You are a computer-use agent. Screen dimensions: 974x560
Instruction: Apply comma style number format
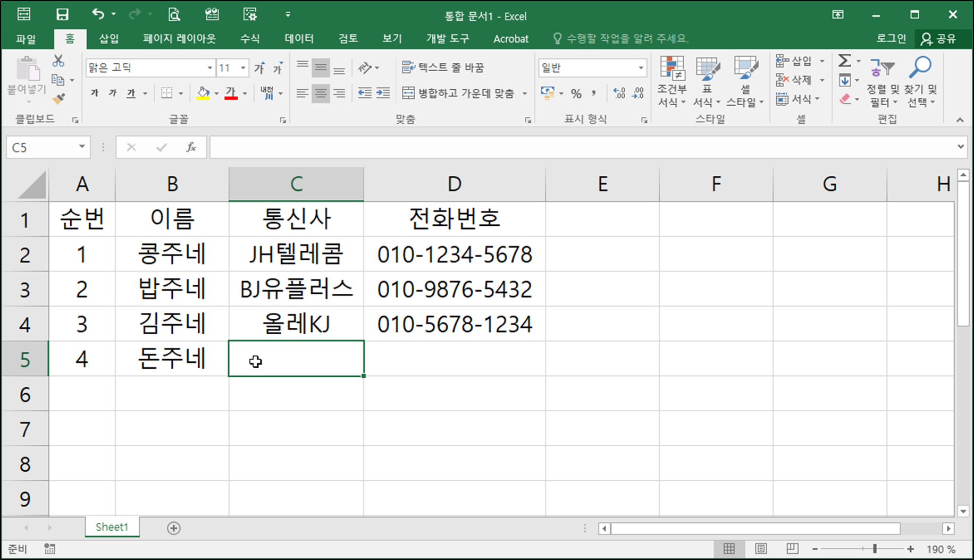(594, 94)
